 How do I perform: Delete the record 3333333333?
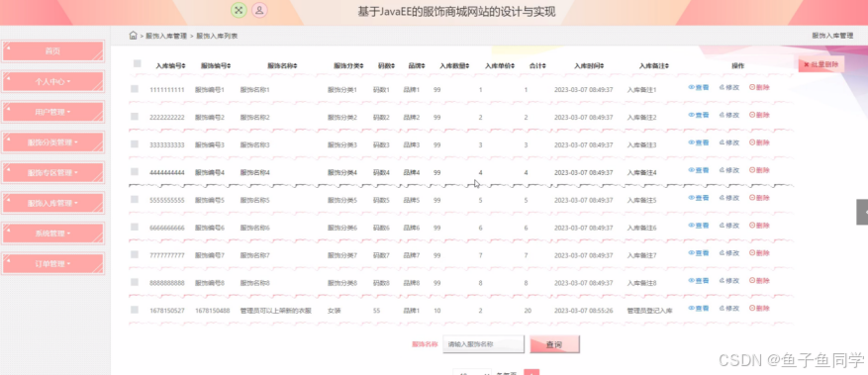759,142
